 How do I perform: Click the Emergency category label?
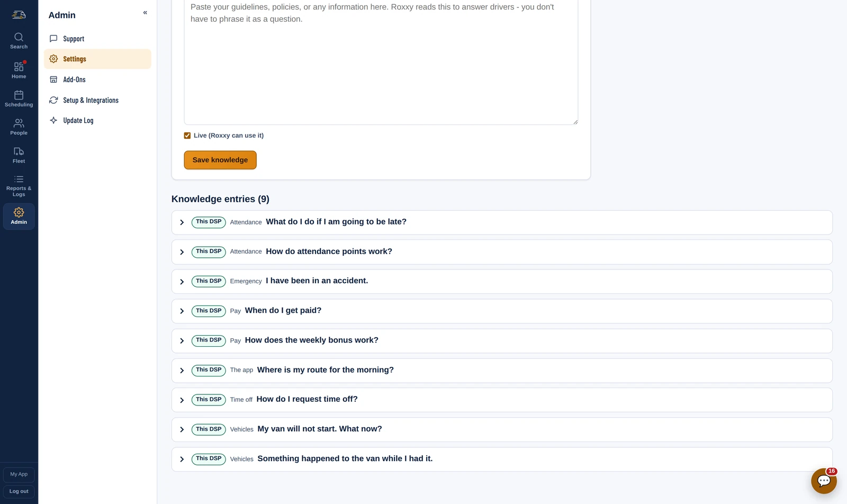tap(246, 281)
